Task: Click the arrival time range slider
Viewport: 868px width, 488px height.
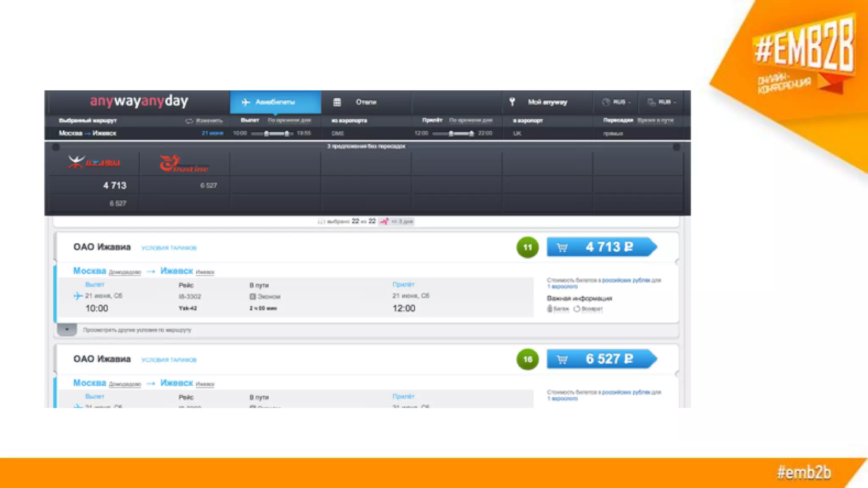Action: [461, 133]
